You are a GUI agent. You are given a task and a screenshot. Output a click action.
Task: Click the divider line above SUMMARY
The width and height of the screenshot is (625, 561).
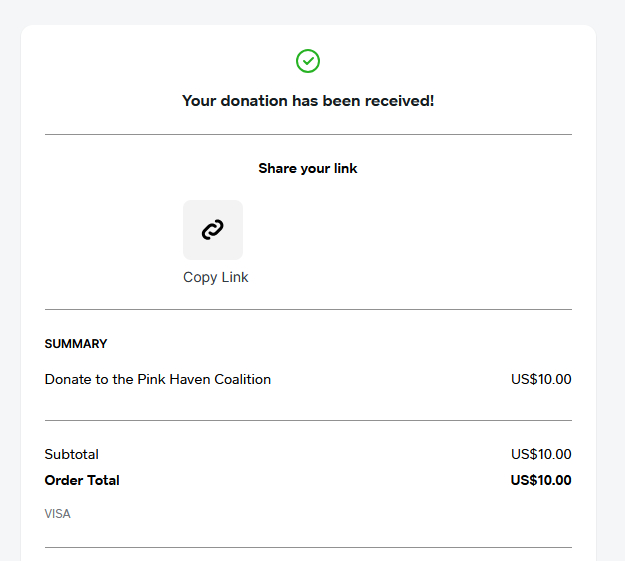point(308,309)
